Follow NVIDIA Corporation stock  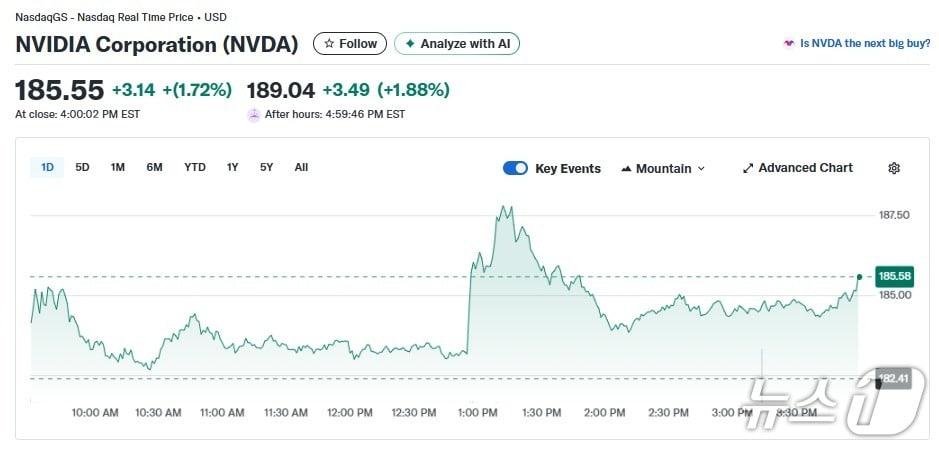point(350,44)
